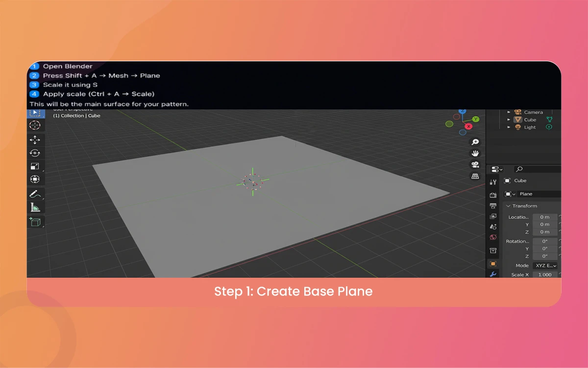Activate the Rotate tool

pyautogui.click(x=35, y=153)
